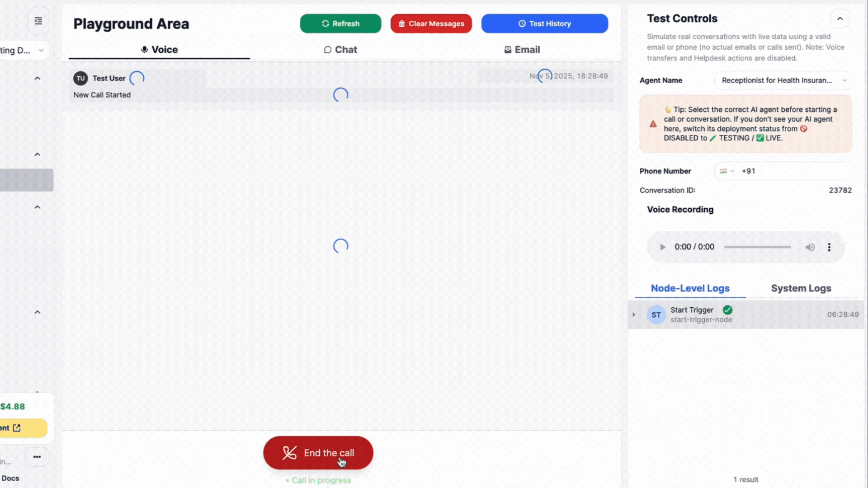Select the Refresh icon on the green button
The image size is (868, 488).
pyautogui.click(x=325, y=23)
